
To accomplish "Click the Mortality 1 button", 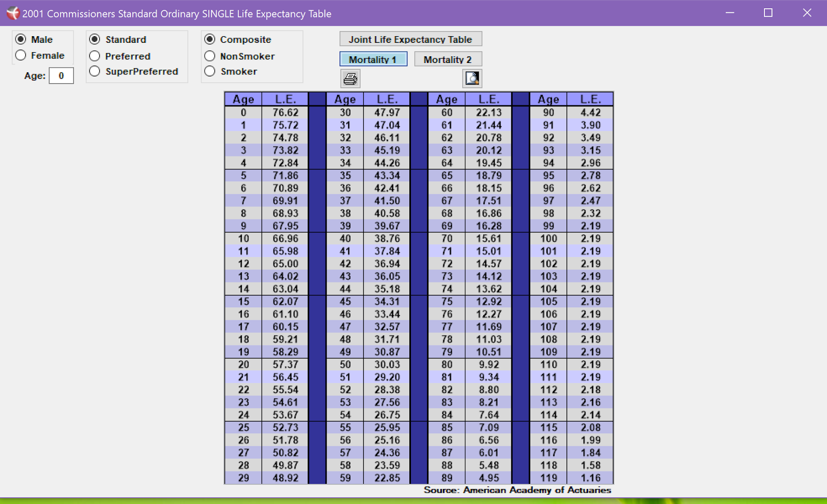I will pyautogui.click(x=373, y=59).
